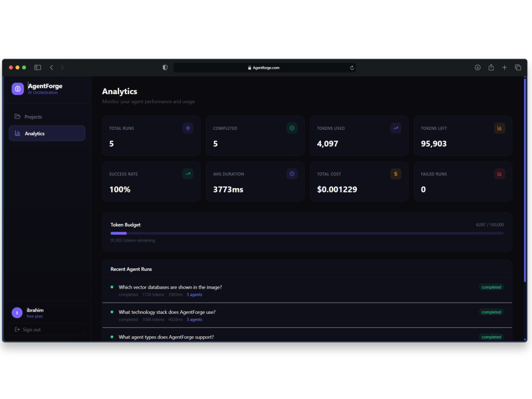This screenshot has width=532, height=399.
Task: Click the sign out arrow icon
Action: (x=18, y=329)
